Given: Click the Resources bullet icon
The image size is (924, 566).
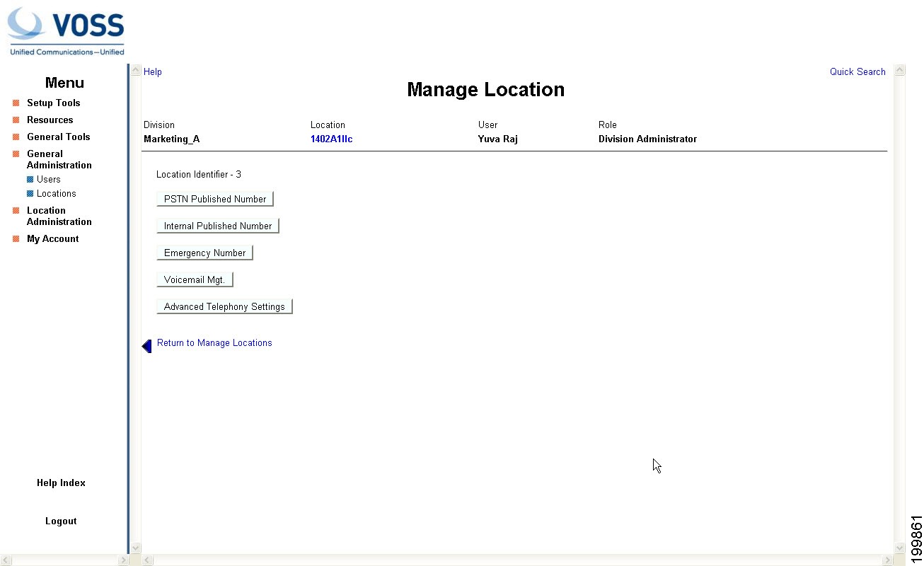Looking at the screenshot, I should [x=16, y=120].
